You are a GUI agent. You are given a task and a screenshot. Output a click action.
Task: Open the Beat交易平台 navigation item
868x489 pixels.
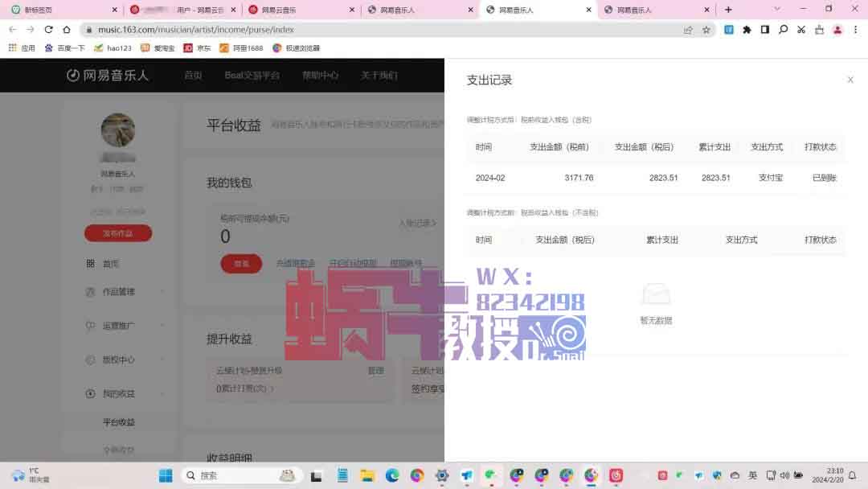coord(252,75)
